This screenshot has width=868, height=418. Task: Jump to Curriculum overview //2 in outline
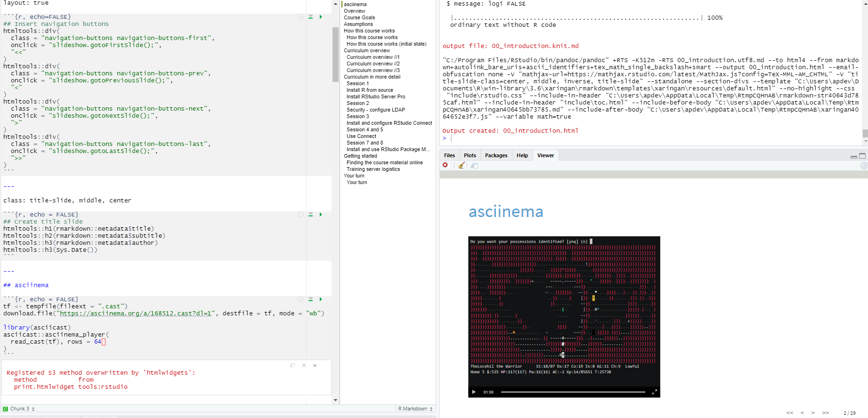point(373,64)
